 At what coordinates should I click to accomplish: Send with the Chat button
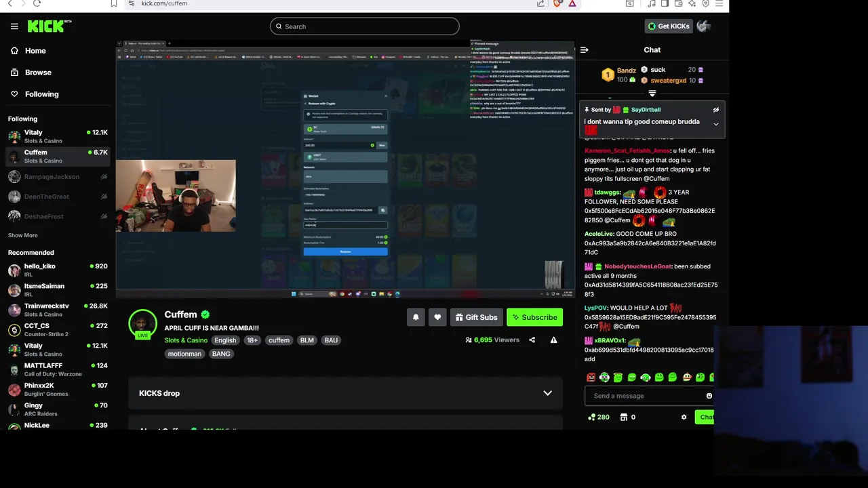tap(705, 418)
